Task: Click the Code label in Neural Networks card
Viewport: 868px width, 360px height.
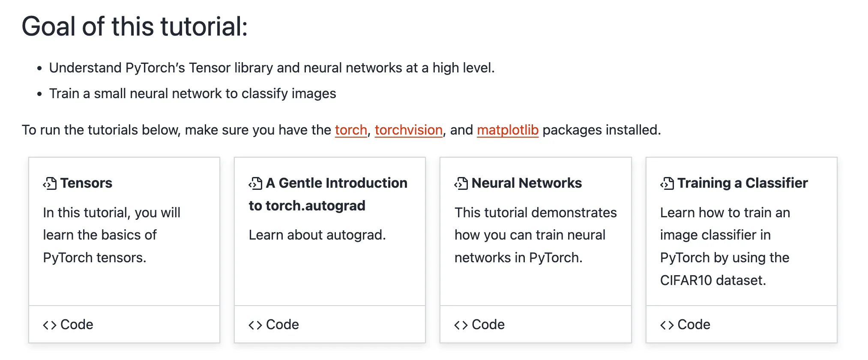Action: (x=488, y=324)
